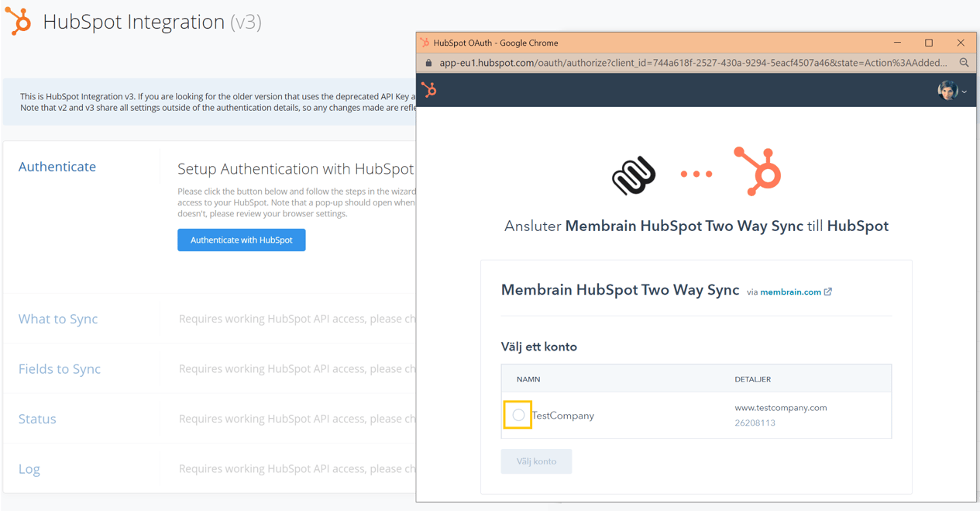Maximize the HubSpot OAuth window

(929, 43)
